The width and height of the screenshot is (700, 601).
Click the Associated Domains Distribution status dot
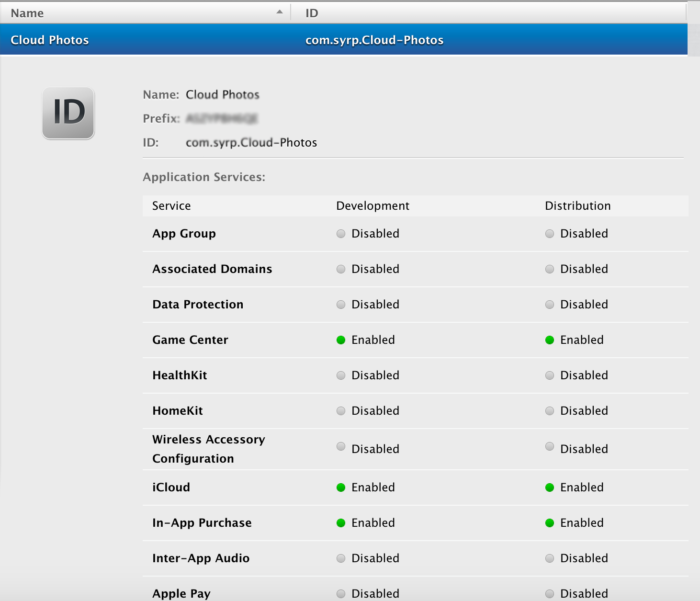click(x=550, y=269)
